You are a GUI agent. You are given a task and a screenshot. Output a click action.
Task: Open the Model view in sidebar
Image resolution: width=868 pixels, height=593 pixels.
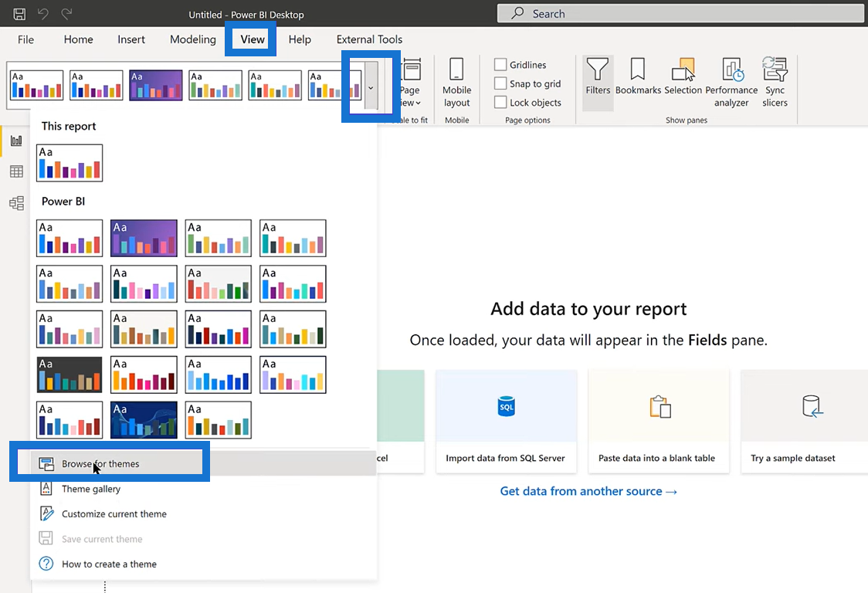[x=17, y=203]
